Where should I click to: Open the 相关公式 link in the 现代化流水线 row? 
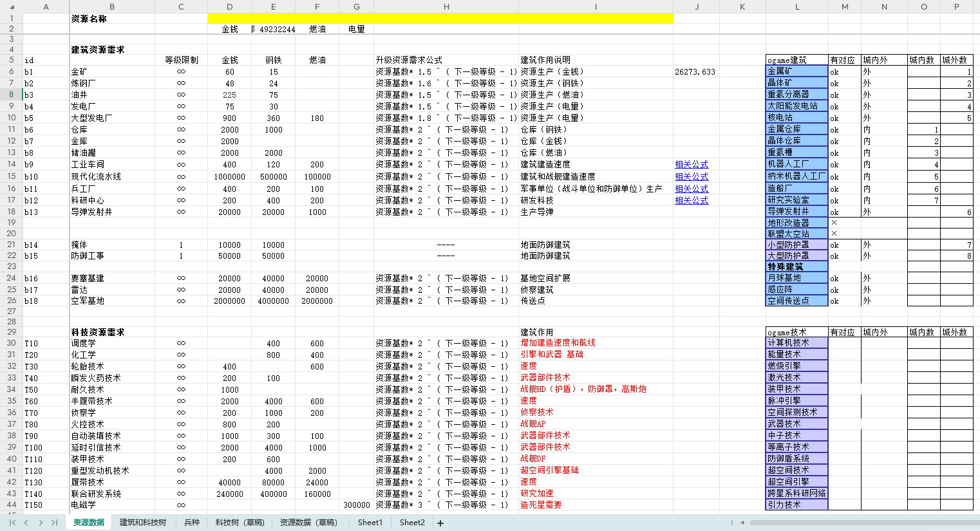click(x=692, y=176)
